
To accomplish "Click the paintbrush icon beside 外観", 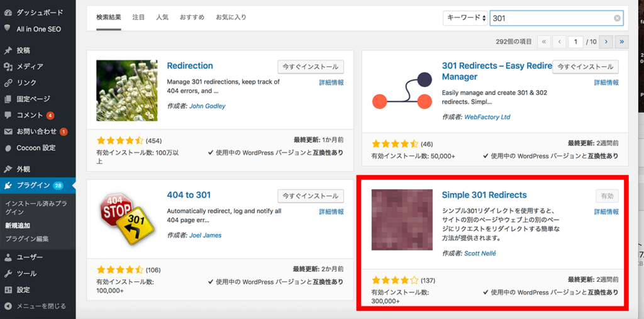I will [8, 169].
